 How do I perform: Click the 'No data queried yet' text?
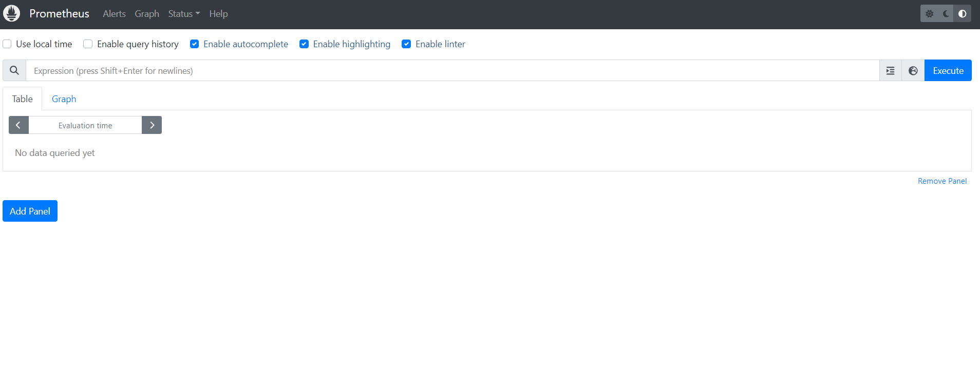55,153
